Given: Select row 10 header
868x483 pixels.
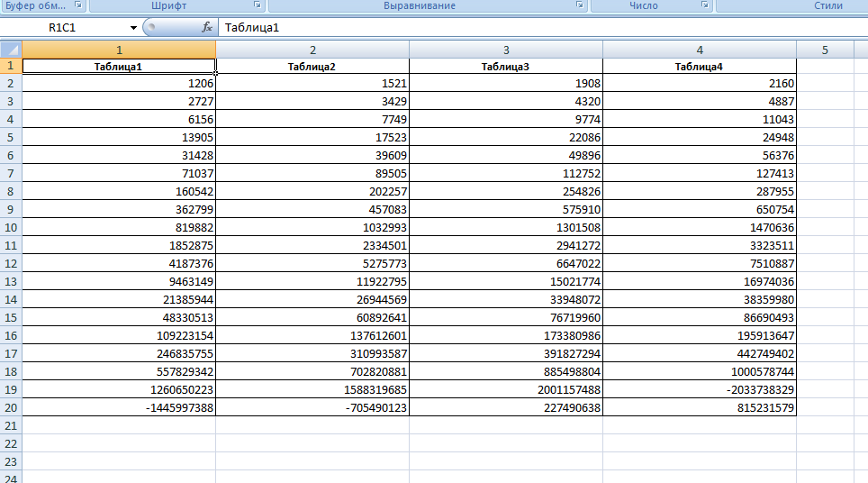Looking at the screenshot, I should pos(11,227).
